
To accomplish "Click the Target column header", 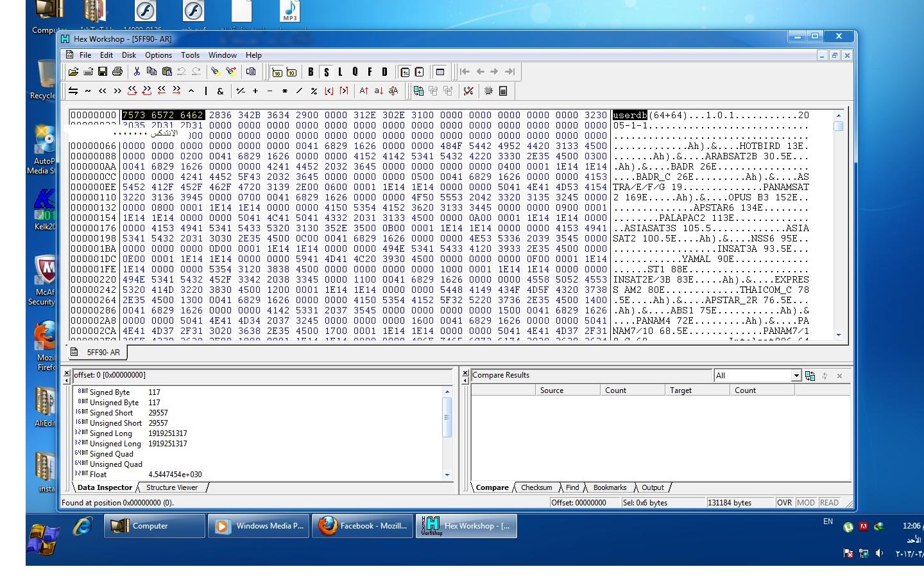I will [697, 390].
